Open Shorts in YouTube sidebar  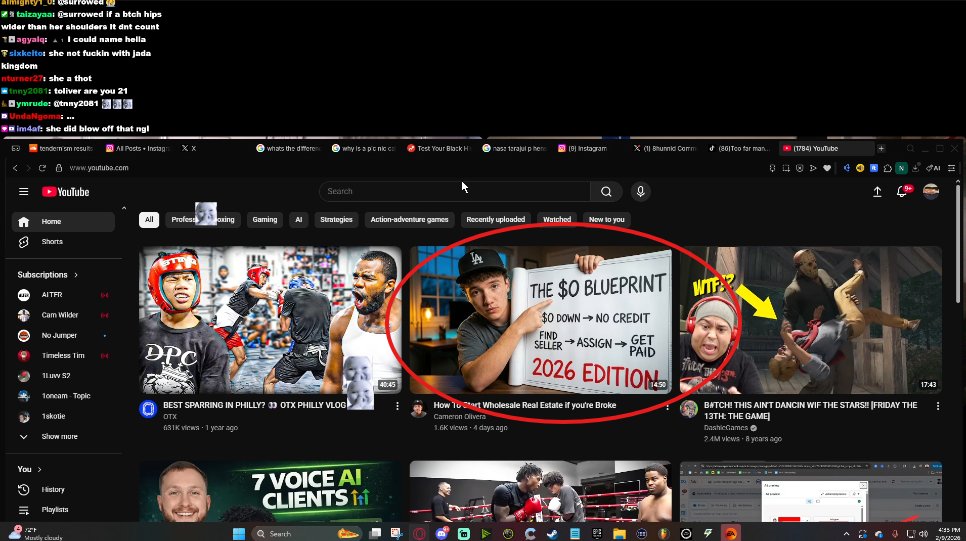[x=63, y=242]
